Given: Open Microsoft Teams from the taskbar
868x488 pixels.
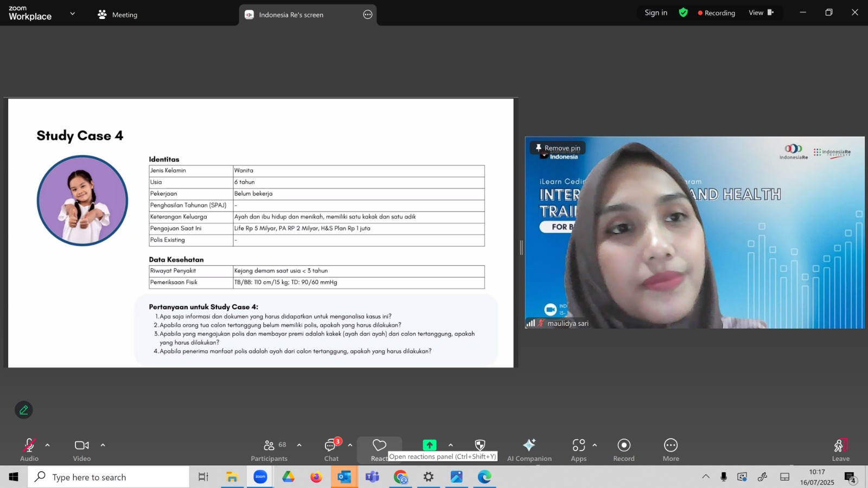Looking at the screenshot, I should 372,477.
